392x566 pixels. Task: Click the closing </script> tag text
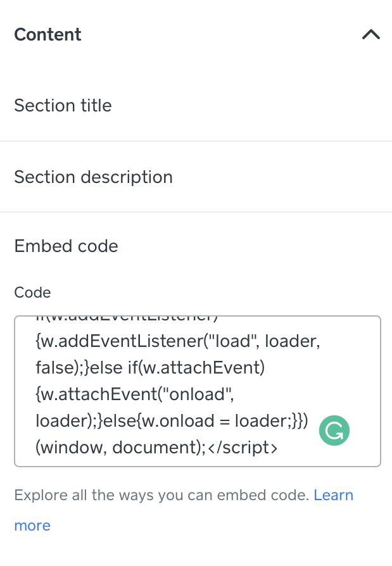[x=242, y=448]
